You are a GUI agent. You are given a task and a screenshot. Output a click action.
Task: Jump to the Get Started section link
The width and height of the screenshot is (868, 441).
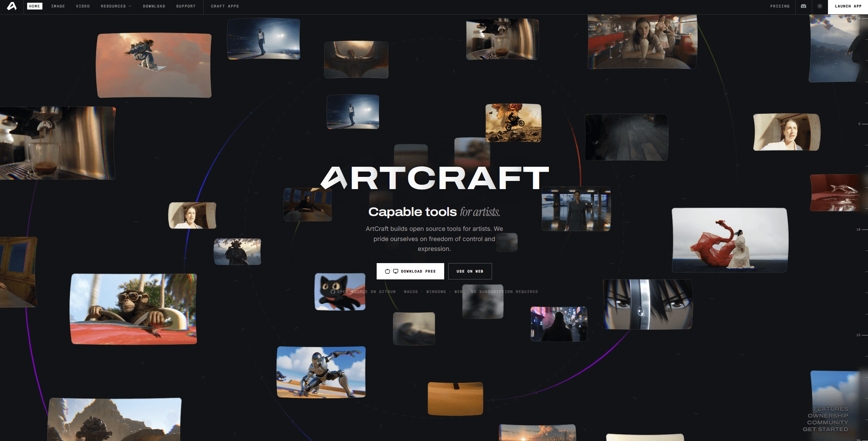pyautogui.click(x=825, y=429)
